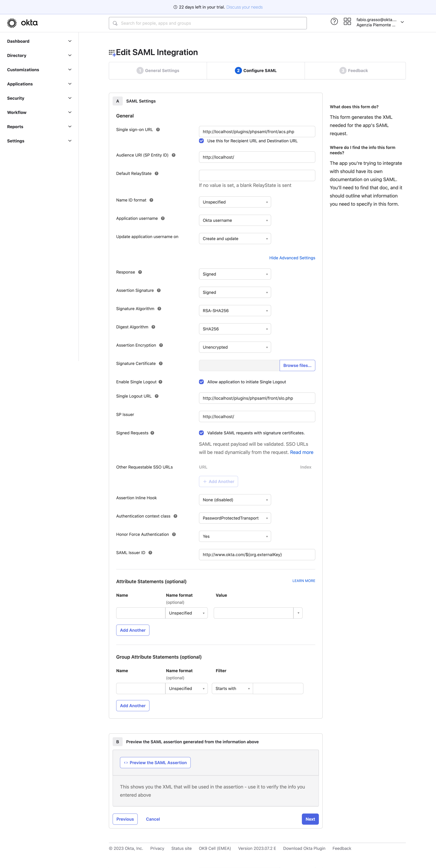The height and width of the screenshot is (868, 436).
Task: Go to General Settings step tab
Action: 158,71
